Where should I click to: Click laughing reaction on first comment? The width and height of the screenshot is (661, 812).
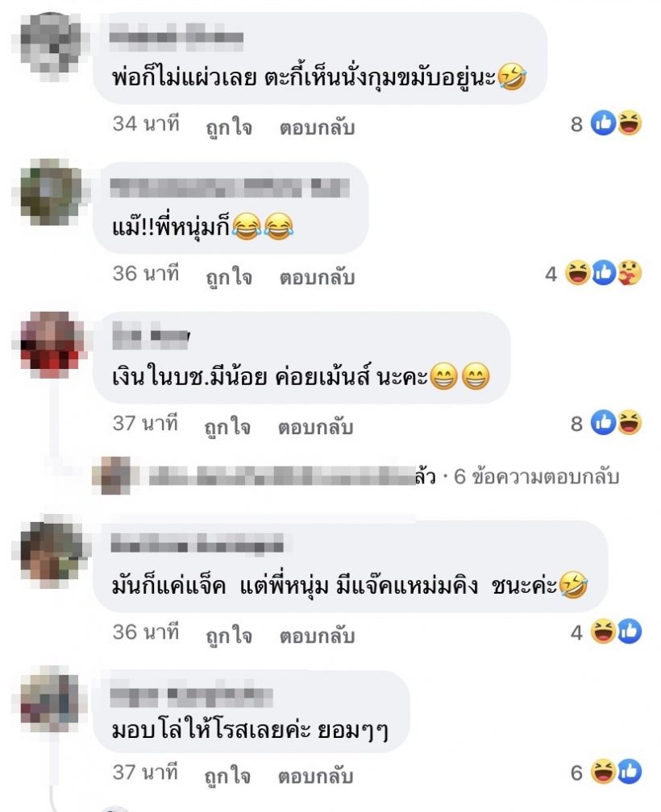pos(630,123)
